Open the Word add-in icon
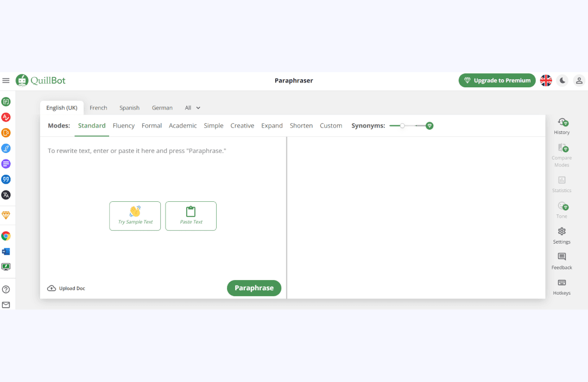This screenshot has width=588, height=382. point(6,252)
